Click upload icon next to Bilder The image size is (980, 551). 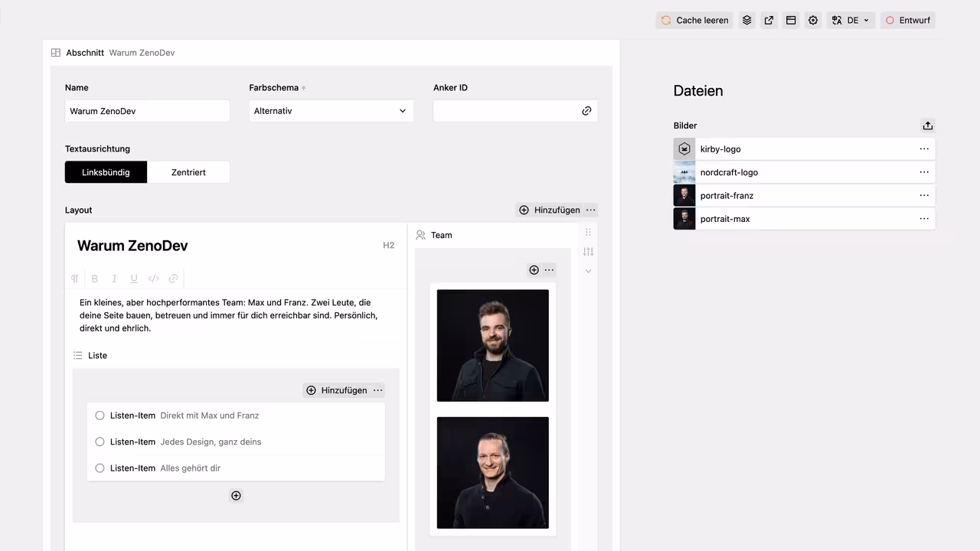coord(927,126)
